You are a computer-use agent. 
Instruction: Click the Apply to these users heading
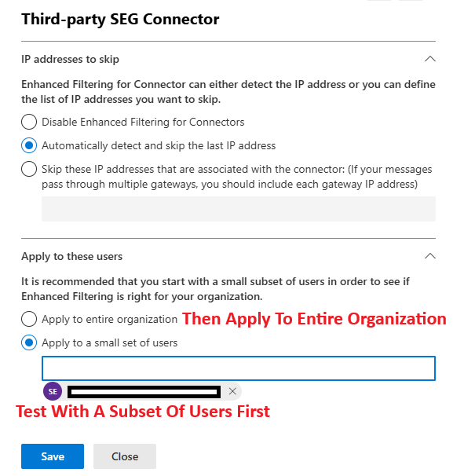72,256
